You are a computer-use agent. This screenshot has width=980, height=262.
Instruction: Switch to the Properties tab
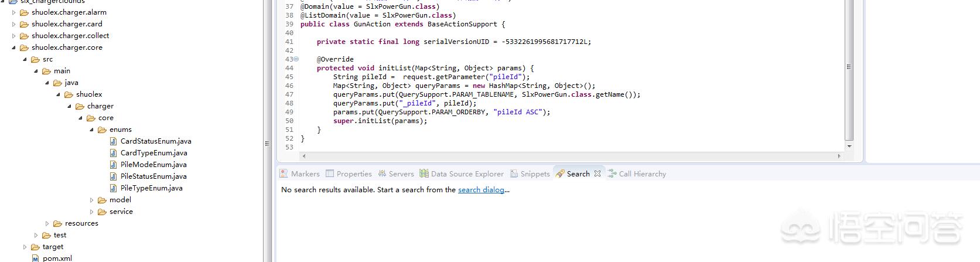click(349, 174)
